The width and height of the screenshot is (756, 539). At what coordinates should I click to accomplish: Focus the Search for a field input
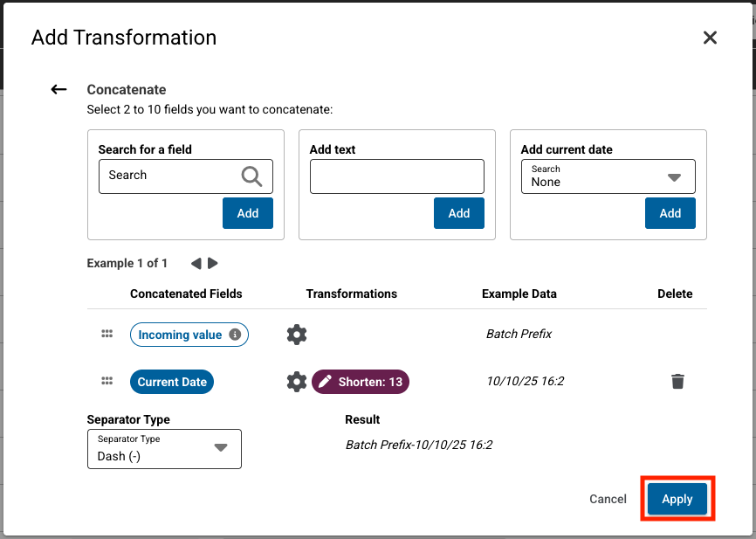click(x=186, y=176)
